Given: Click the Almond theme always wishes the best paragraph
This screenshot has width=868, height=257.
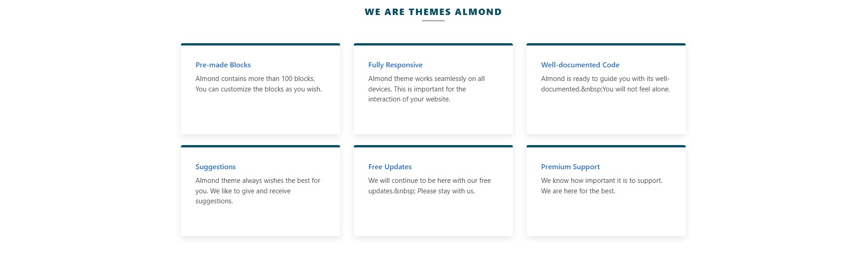Looking at the screenshot, I should pyautogui.click(x=258, y=191).
